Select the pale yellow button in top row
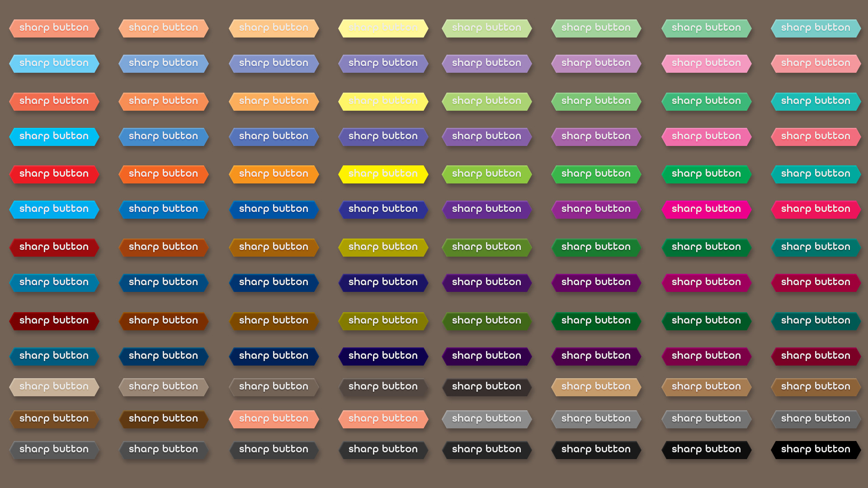This screenshot has width=868, height=488. point(383,28)
